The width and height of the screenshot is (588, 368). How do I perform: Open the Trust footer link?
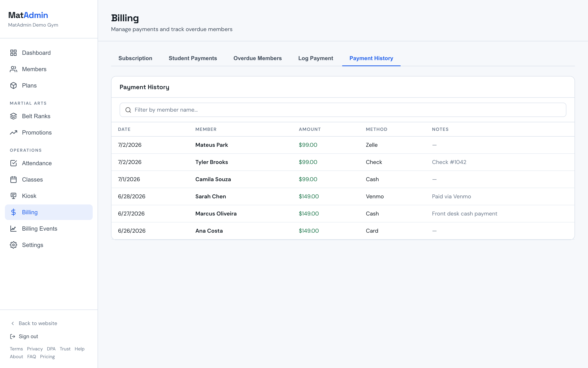click(x=65, y=349)
